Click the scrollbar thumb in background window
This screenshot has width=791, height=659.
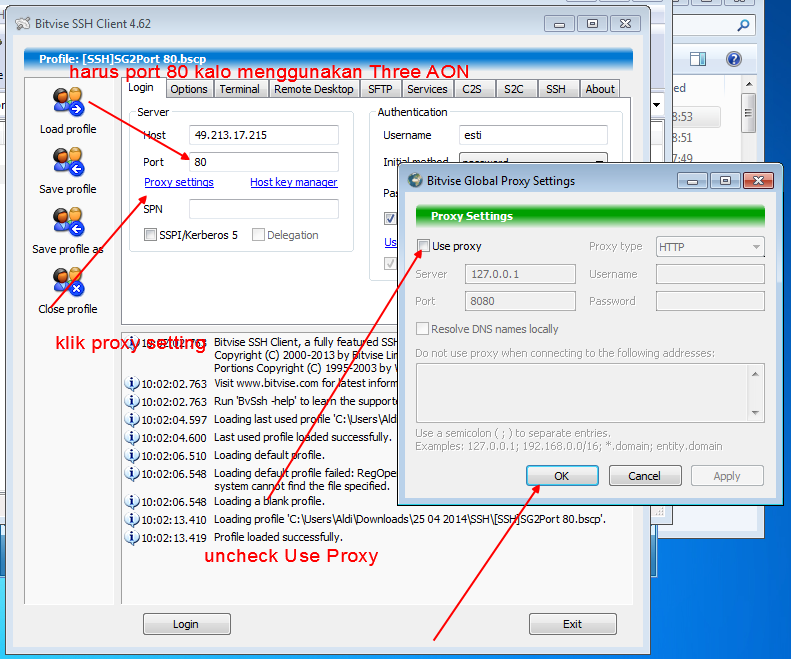748,113
